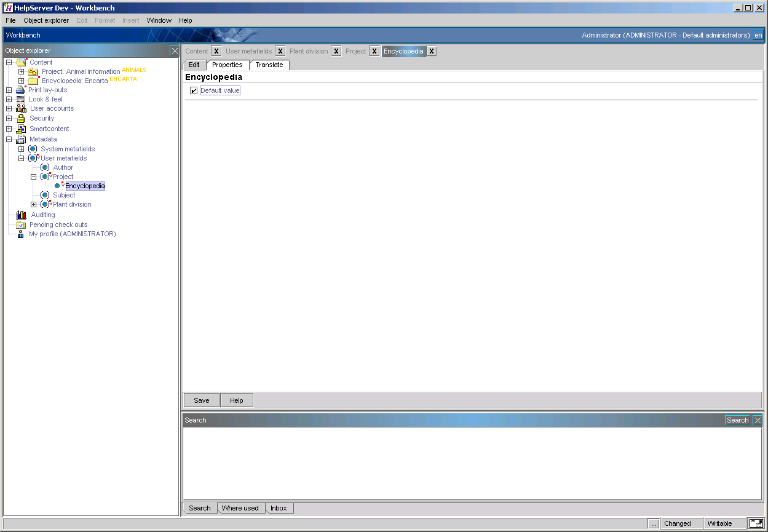Collapse the Content tree node
The height and width of the screenshot is (532, 768).
[9, 62]
